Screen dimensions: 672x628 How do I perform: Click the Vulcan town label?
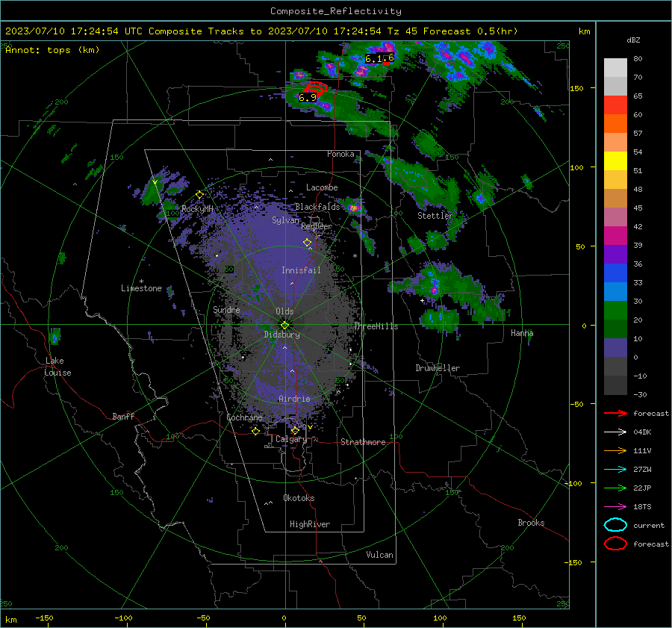pos(379,555)
